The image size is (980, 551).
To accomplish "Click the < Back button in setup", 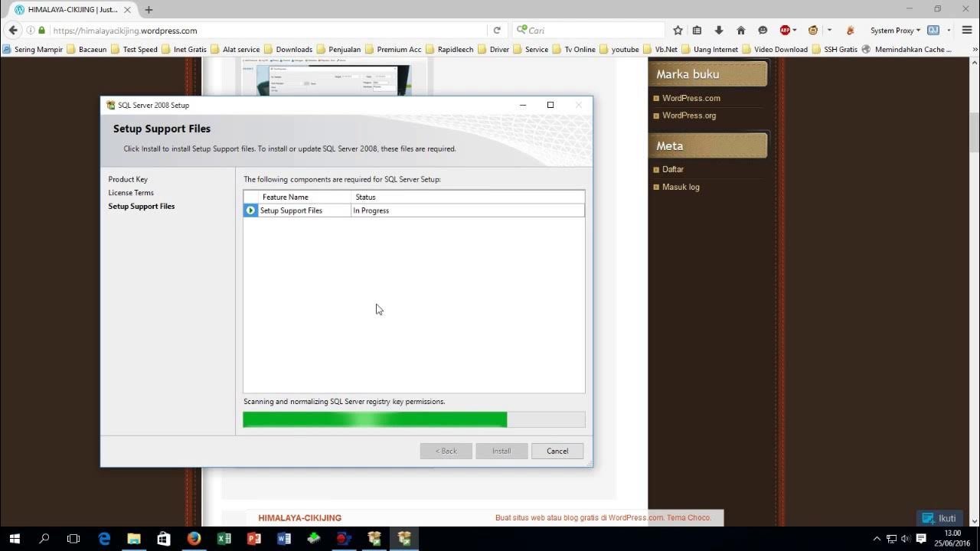I will click(446, 451).
